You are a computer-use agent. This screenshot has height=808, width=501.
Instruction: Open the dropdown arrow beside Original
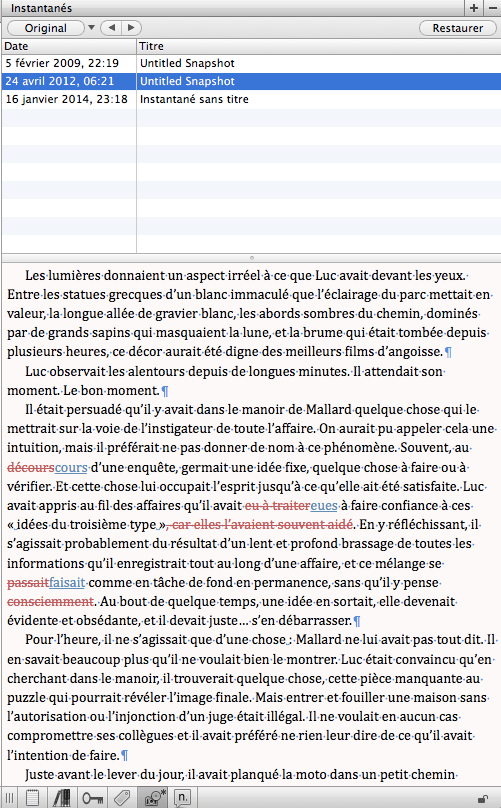[x=92, y=27]
